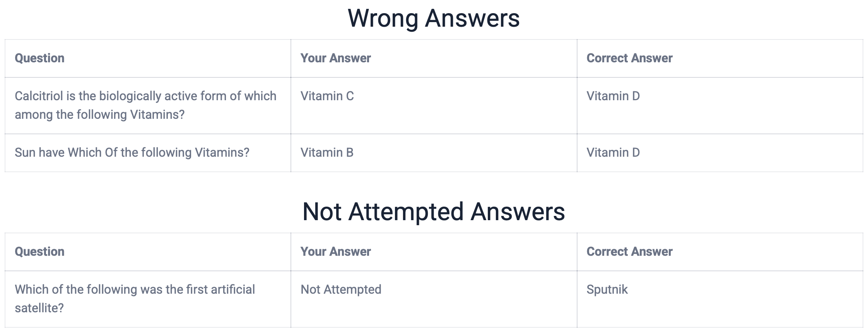Click Your Answer header in Not Attempted table
The height and width of the screenshot is (332, 868).
pos(335,252)
